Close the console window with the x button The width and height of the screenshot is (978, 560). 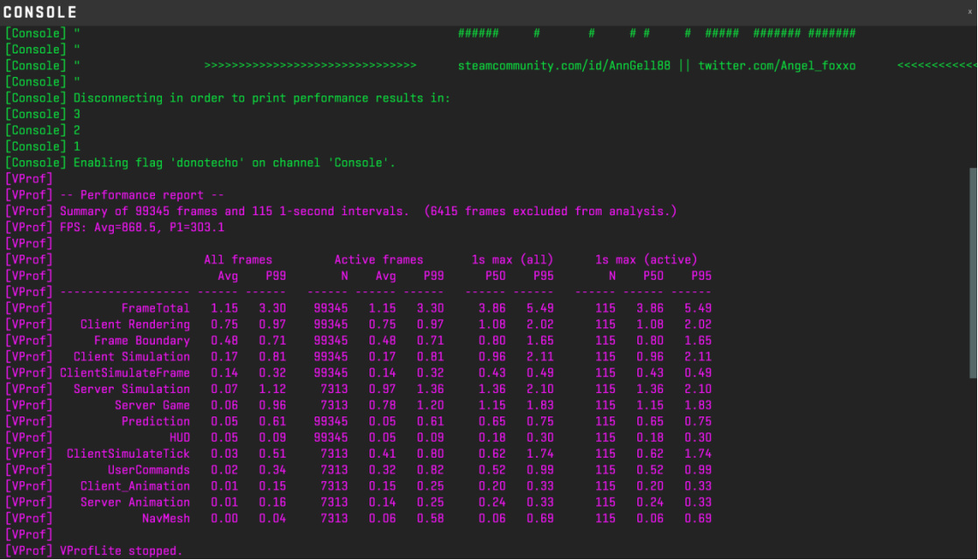point(970,12)
